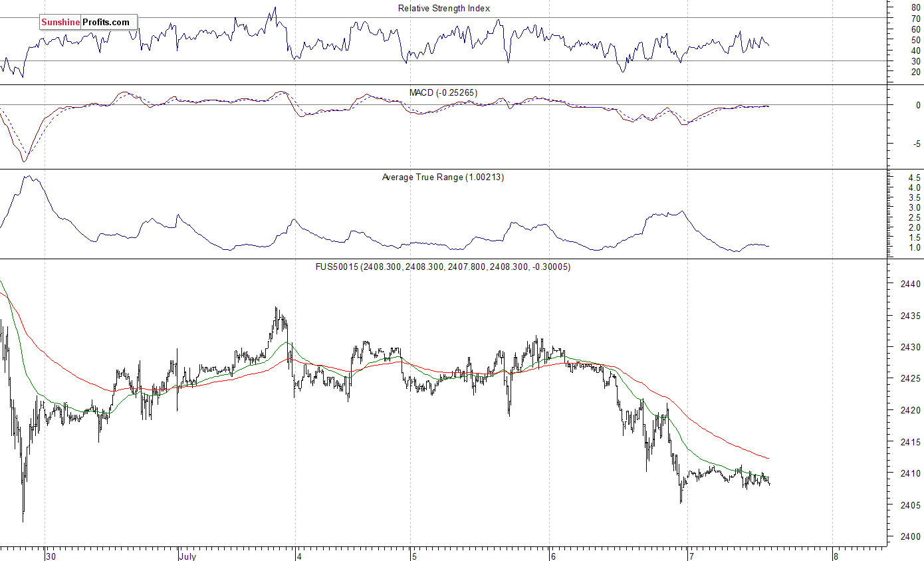Image resolution: width=924 pixels, height=561 pixels.
Task: Click the 2440 price axis label
Action: tap(910, 284)
